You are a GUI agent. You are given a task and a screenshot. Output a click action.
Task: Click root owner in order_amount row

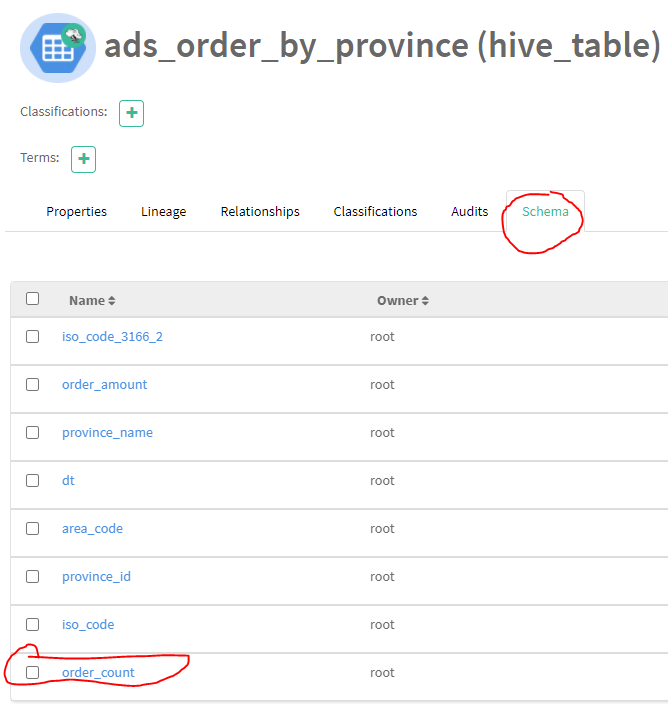pos(382,384)
